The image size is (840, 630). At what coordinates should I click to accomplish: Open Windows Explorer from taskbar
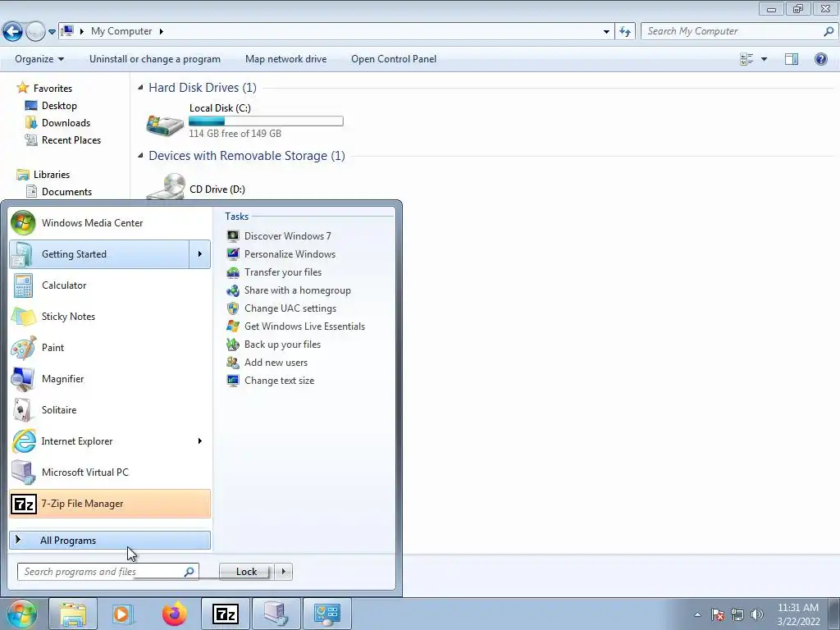[x=73, y=614]
